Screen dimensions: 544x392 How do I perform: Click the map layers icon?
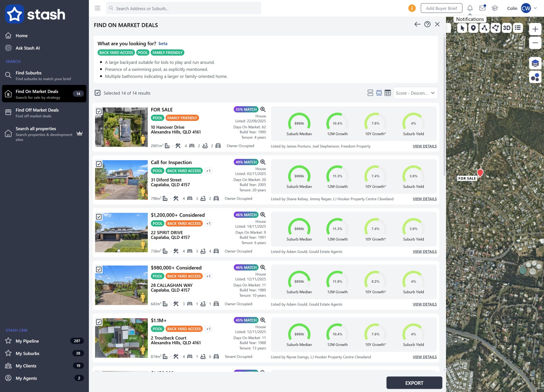[535, 64]
